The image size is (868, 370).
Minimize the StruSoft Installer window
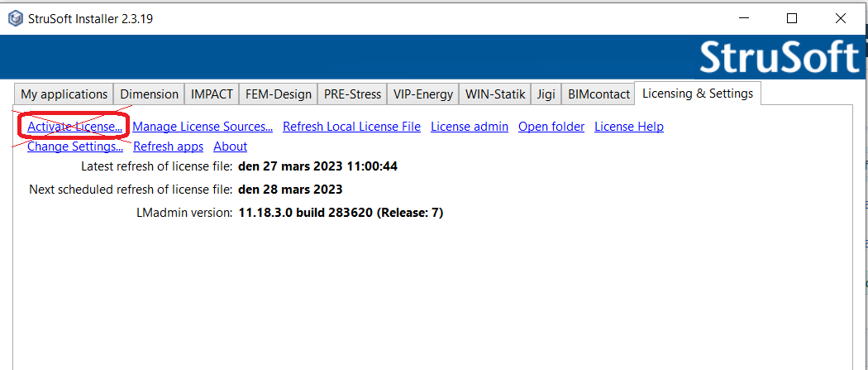745,19
